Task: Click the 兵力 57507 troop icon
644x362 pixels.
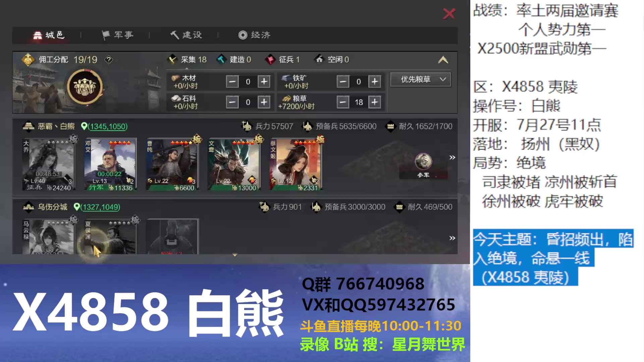Action: click(x=247, y=126)
